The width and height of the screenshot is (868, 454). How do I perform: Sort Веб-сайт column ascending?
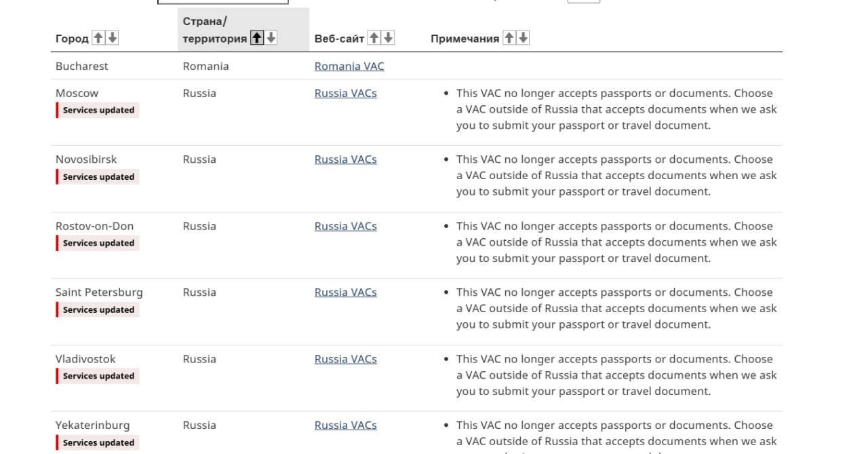(375, 39)
